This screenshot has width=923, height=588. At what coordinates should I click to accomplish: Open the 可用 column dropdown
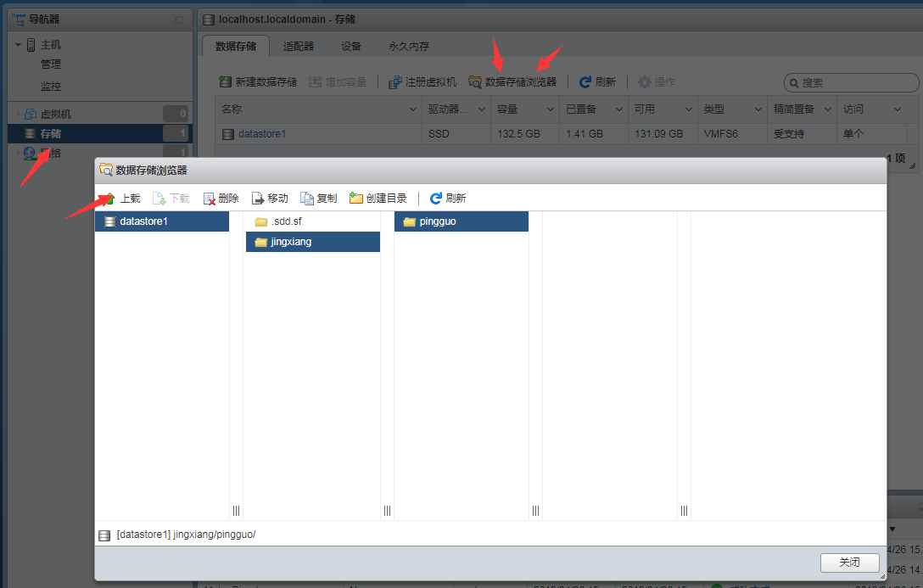[x=689, y=109]
